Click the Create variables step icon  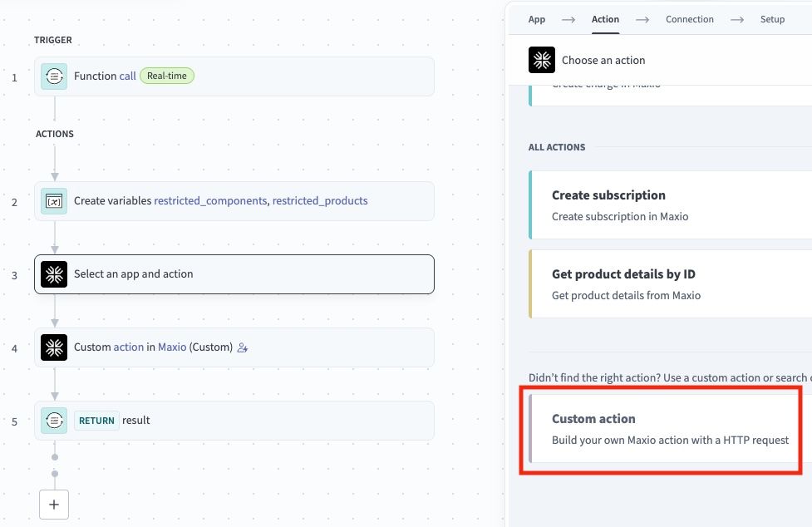point(54,201)
